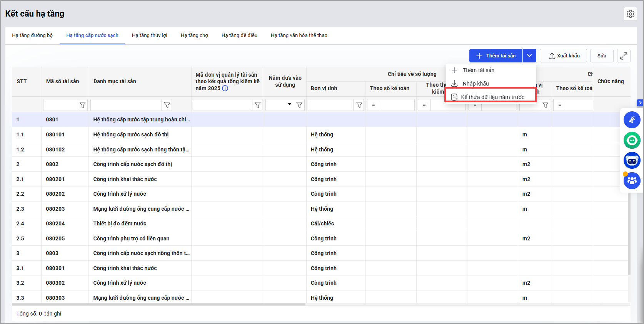The height and width of the screenshot is (324, 644).
Task: Click filter icon for Đơn vị tính column
Action: pyautogui.click(x=359, y=105)
